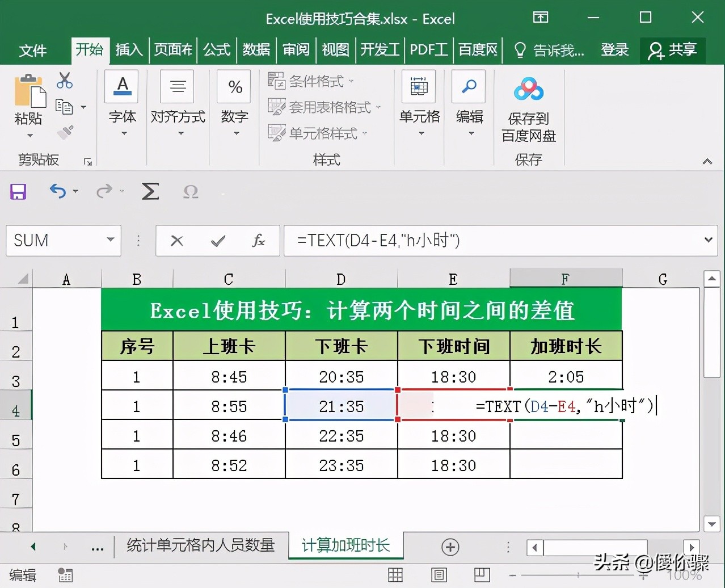Confirm formula with the checkmark icon
This screenshot has height=588, width=725.
218,241
